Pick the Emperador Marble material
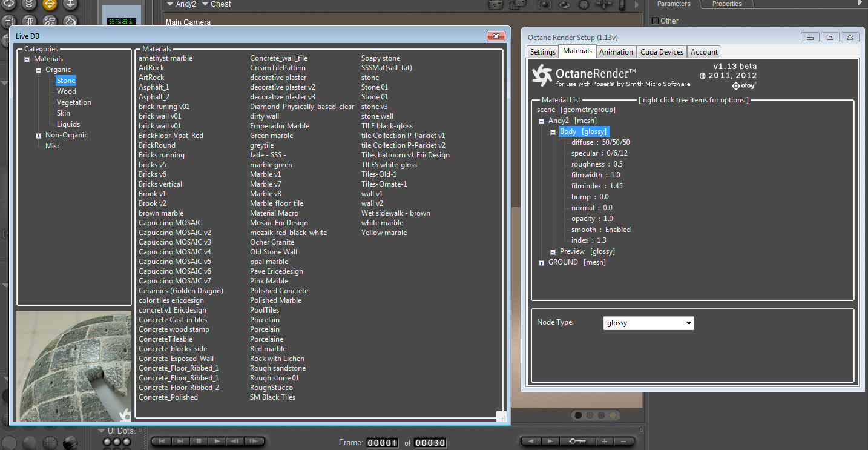The height and width of the screenshot is (450, 868). tap(280, 126)
